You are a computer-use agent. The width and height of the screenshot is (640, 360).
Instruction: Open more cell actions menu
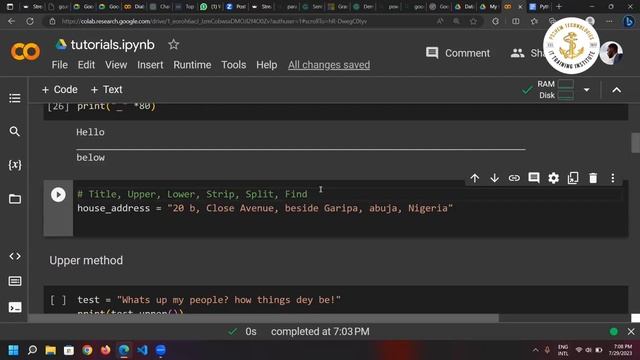click(x=613, y=178)
